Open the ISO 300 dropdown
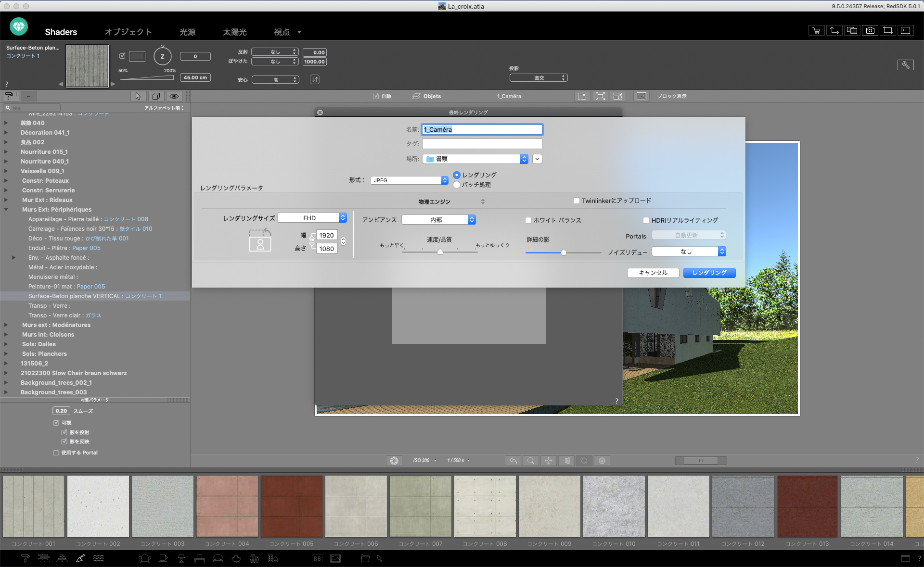This screenshot has width=924, height=567. click(x=425, y=461)
